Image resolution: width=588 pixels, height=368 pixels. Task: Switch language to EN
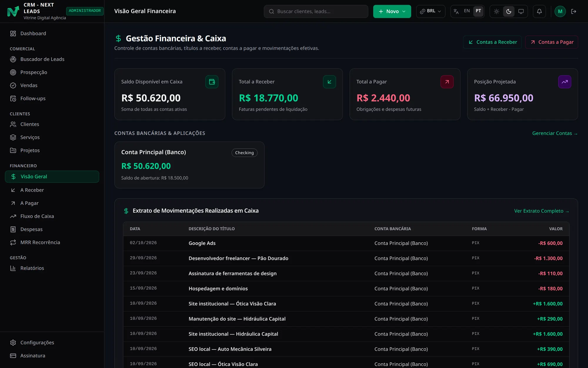click(467, 11)
